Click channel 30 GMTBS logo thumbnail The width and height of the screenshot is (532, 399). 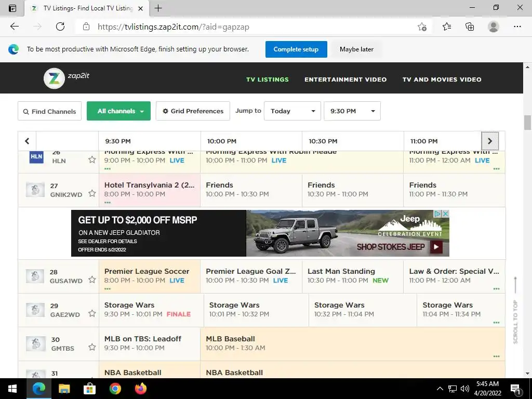35,344
